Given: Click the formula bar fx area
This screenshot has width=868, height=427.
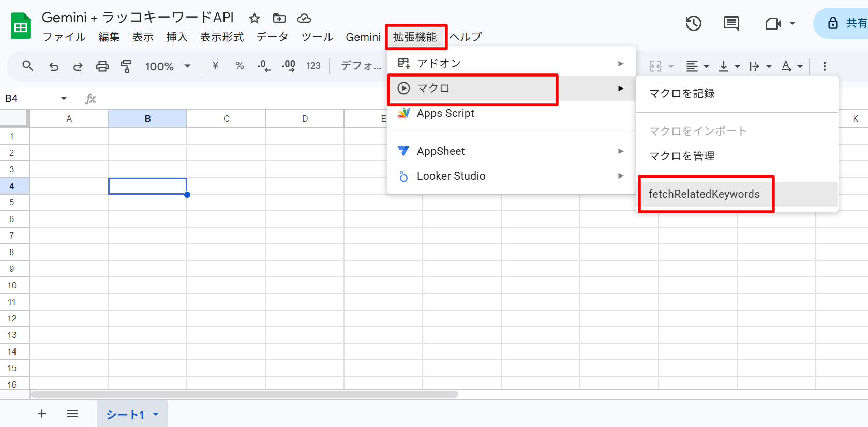Looking at the screenshot, I should click(91, 98).
